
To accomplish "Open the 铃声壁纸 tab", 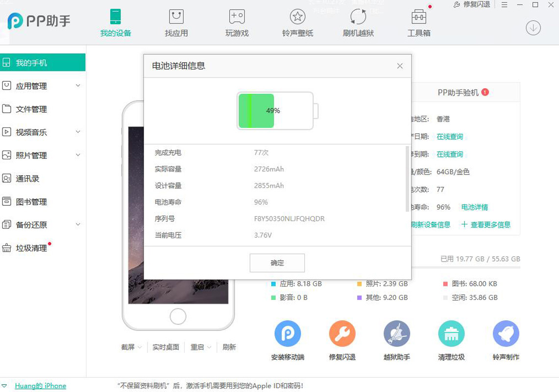I will 297,23.
